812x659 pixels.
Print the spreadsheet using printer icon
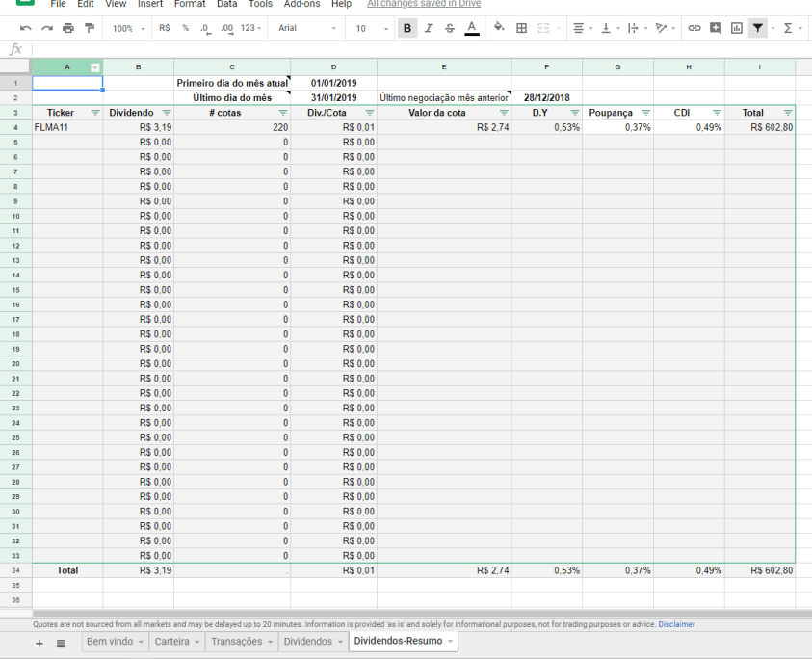tap(68, 28)
